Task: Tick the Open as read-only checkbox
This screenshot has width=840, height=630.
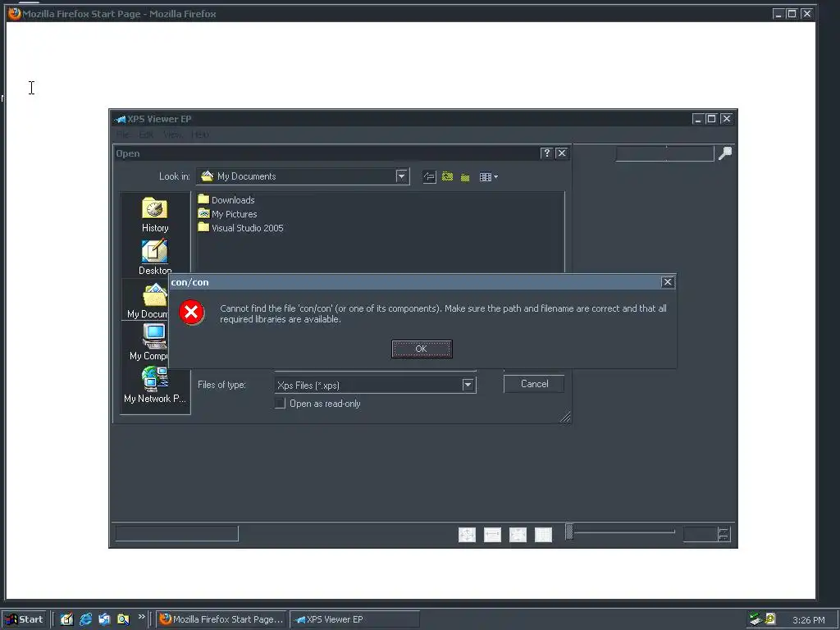Action: [x=280, y=404]
